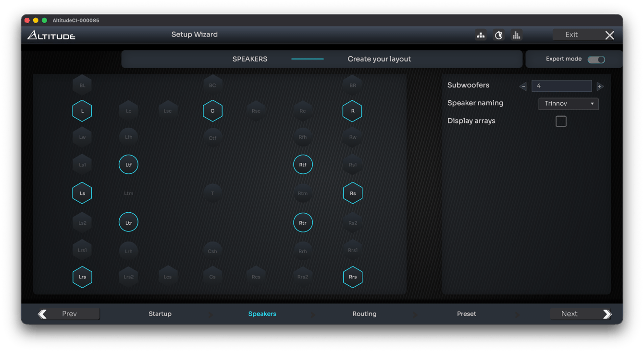Select the active C center speaker hexagon
This screenshot has height=352, width=644.
click(212, 111)
